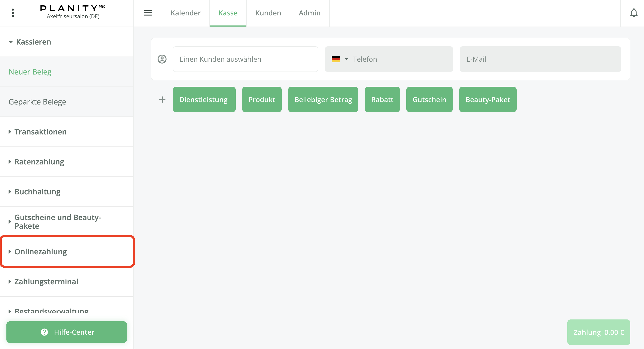
Task: Expand the Buchhaltung section
Action: [x=37, y=192]
